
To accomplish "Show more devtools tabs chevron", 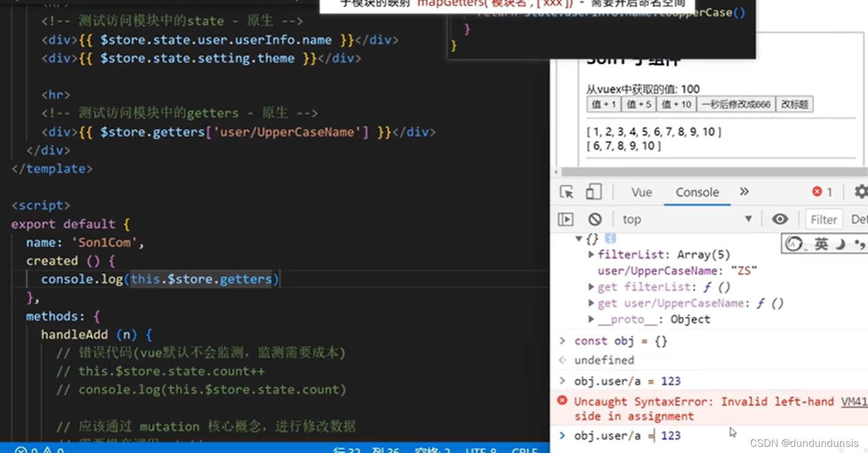I will pos(744,192).
